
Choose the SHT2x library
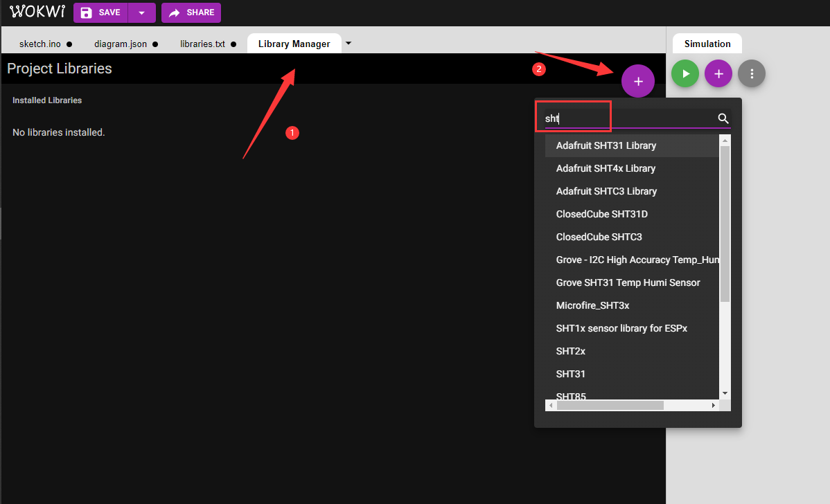tap(632, 350)
